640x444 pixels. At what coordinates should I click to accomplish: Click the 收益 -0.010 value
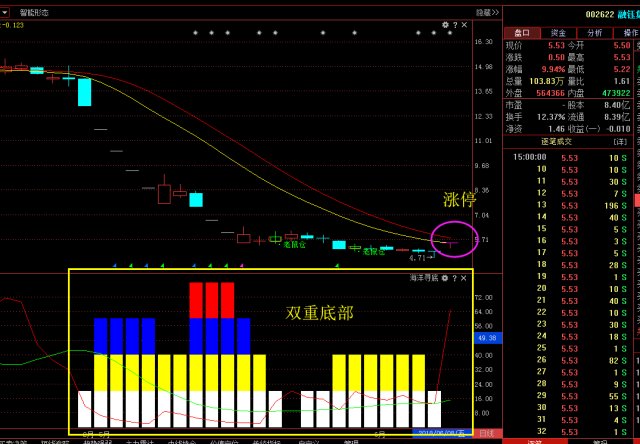618,129
